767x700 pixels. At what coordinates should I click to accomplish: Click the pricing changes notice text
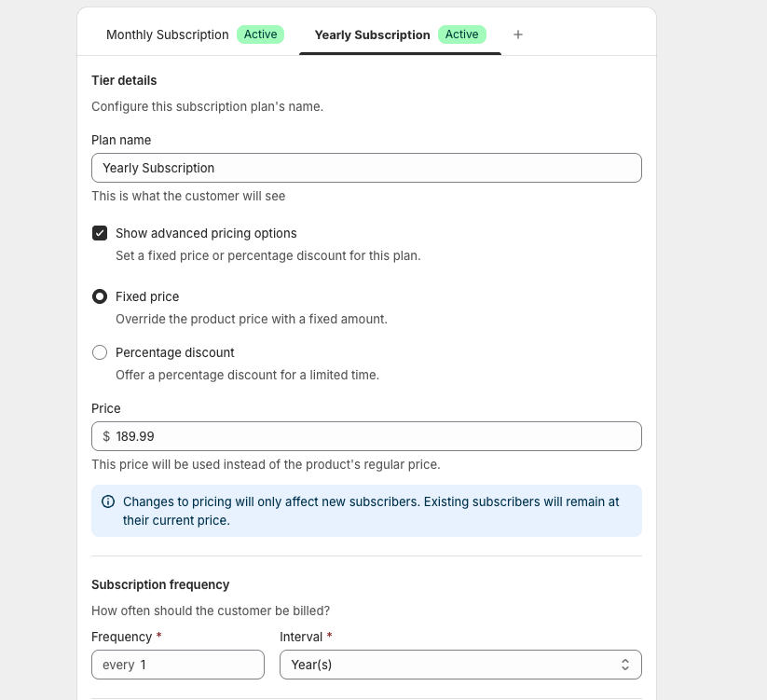pyautogui.click(x=371, y=511)
